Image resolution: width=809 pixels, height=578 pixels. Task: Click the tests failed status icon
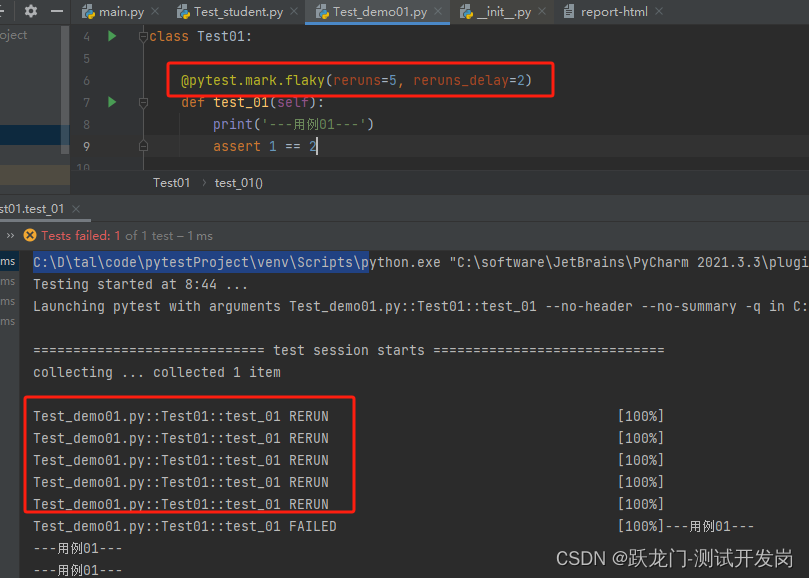[30, 235]
